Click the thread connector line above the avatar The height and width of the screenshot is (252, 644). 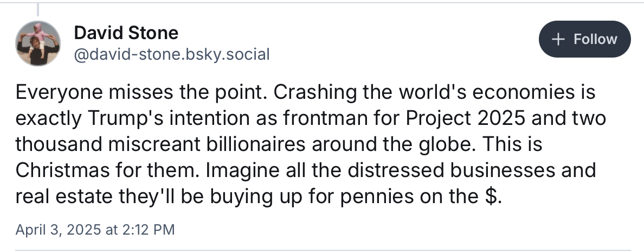pyautogui.click(x=37, y=9)
